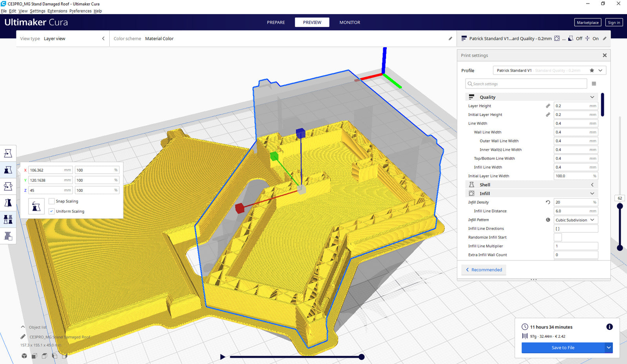This screenshot has width=627, height=364.
Task: Collapse the Quality settings section
Action: tap(592, 97)
